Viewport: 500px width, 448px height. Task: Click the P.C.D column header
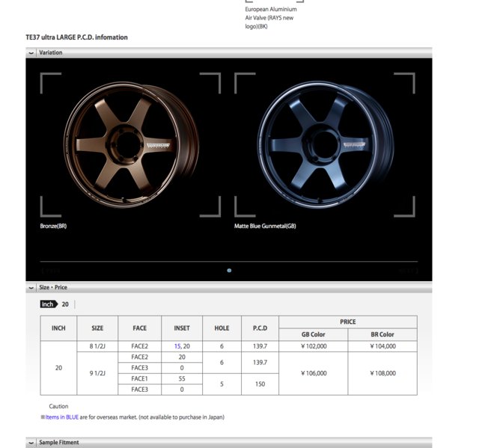[x=260, y=328]
